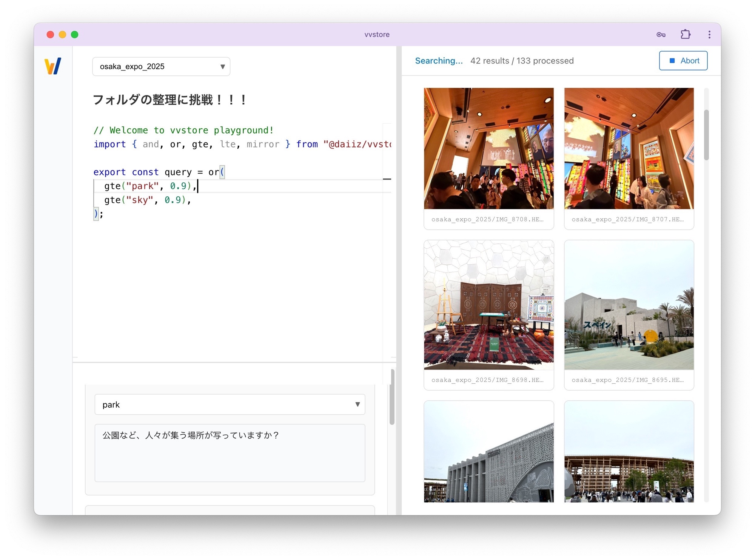Image resolution: width=755 pixels, height=560 pixels.
Task: Click the park description text area
Action: pos(230,453)
